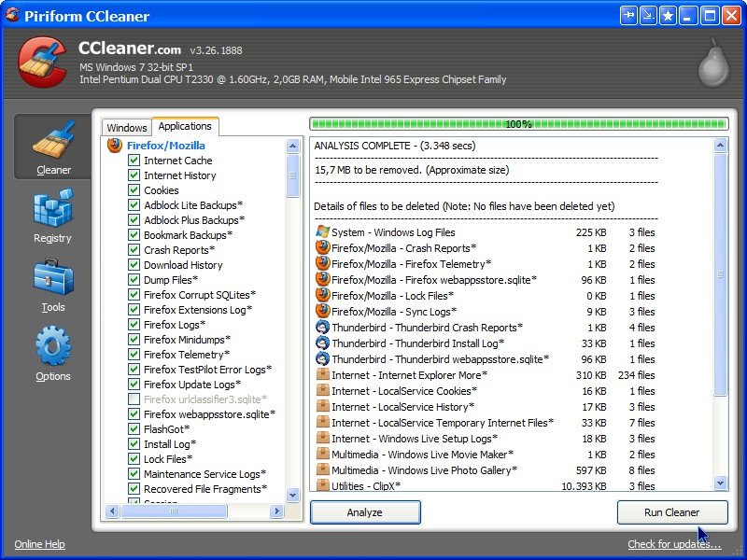Click the Windows flag icon for System - Windows Log Files
The height and width of the screenshot is (560, 747).
point(322,231)
